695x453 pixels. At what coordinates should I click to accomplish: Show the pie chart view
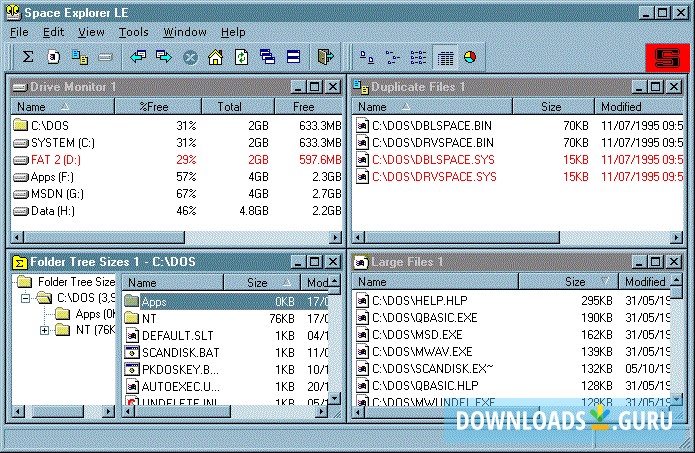point(470,57)
